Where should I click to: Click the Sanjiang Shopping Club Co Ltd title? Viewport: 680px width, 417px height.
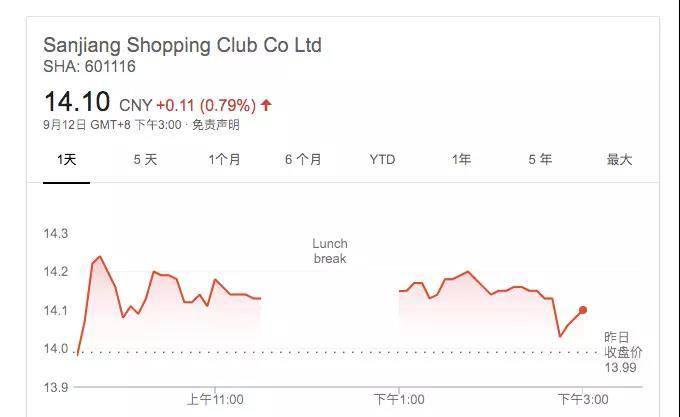pos(183,45)
